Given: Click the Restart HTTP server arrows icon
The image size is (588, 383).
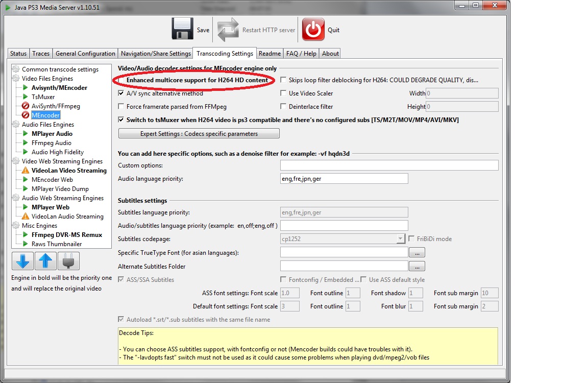Looking at the screenshot, I should [228, 30].
